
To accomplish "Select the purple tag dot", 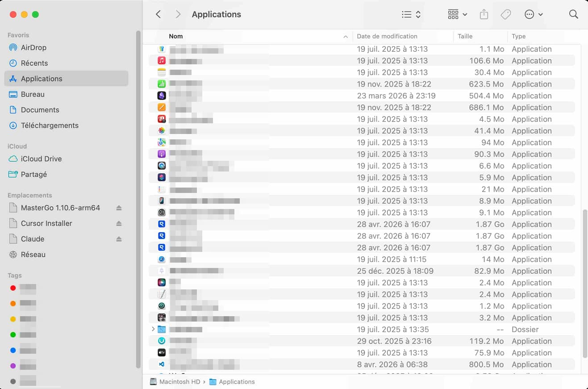I will (x=13, y=366).
